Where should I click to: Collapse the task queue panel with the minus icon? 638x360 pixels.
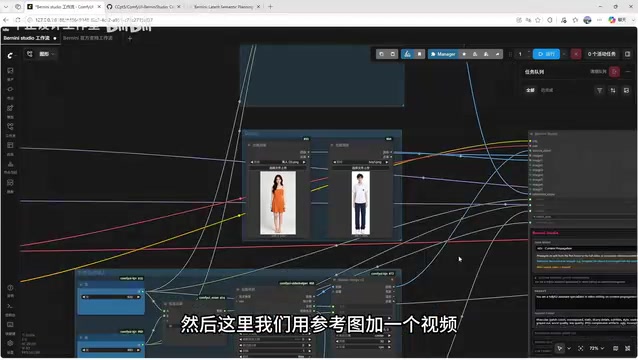click(628, 72)
